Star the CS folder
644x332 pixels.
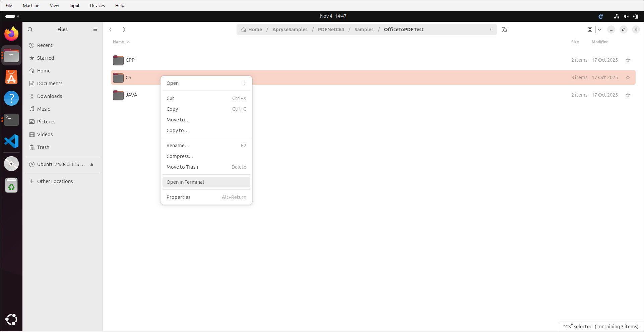tap(628, 77)
